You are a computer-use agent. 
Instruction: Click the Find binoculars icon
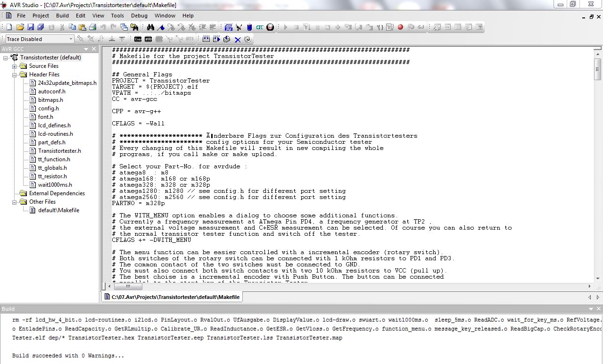[150, 27]
